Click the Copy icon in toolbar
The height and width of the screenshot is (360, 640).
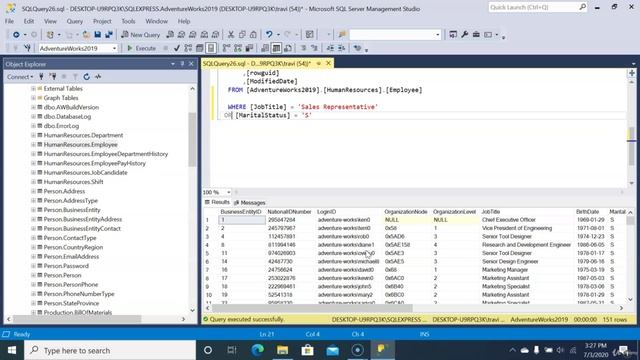(242, 35)
